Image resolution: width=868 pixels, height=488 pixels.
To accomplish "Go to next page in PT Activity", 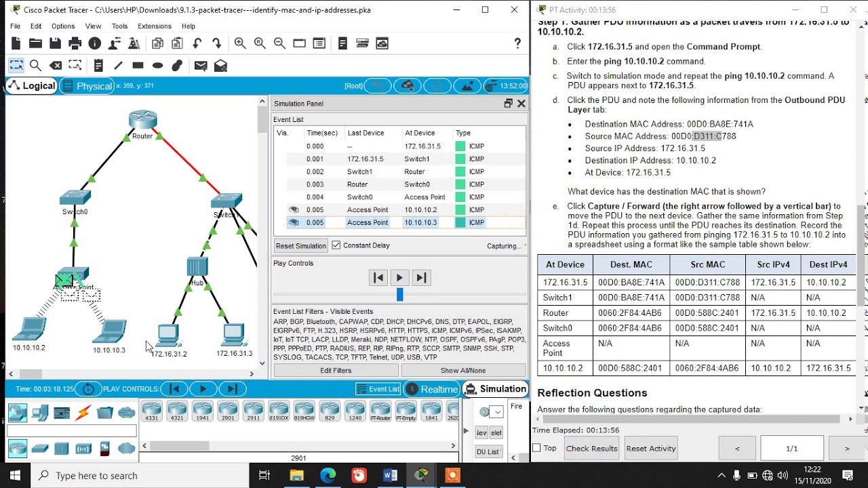I will point(846,448).
